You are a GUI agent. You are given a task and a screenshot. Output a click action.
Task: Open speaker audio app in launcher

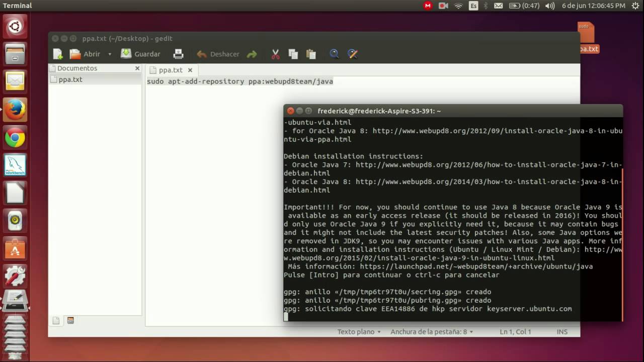pos(15,220)
